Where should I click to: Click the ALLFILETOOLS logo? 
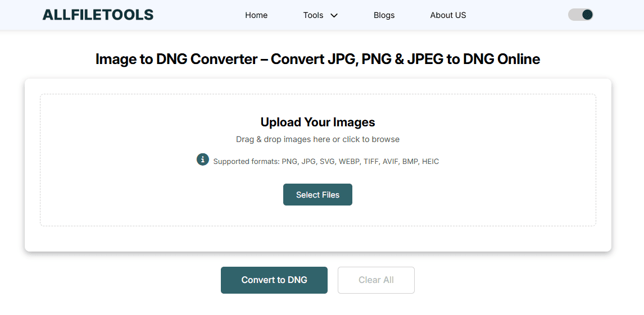pyautogui.click(x=98, y=15)
